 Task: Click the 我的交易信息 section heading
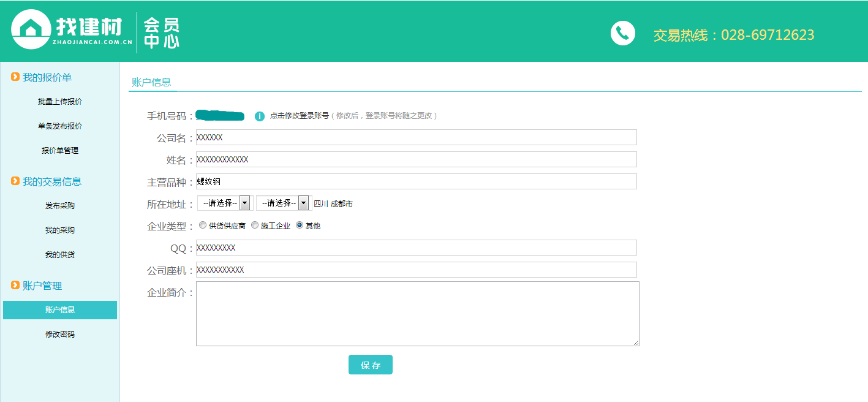click(52, 181)
